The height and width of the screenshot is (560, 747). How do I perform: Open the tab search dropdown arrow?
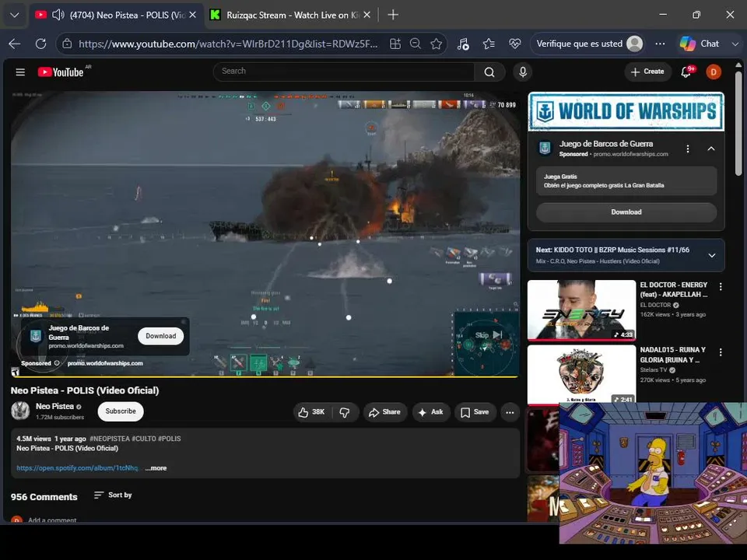point(15,16)
